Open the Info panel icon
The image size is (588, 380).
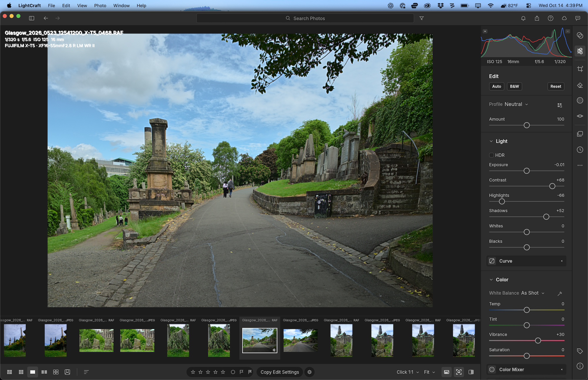coord(580,366)
